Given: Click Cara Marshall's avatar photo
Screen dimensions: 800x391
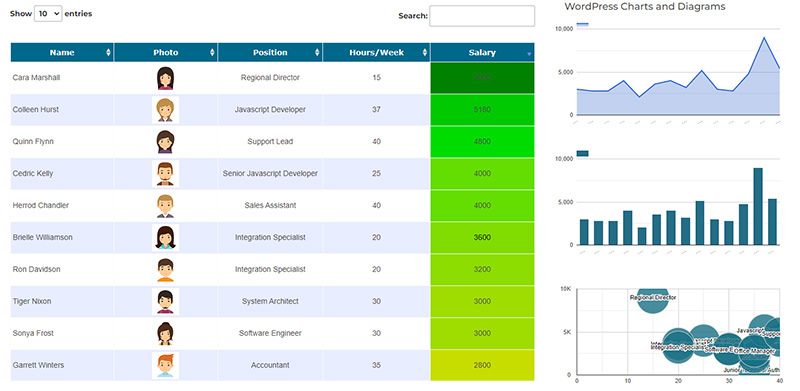Looking at the screenshot, I should pyautogui.click(x=165, y=78).
